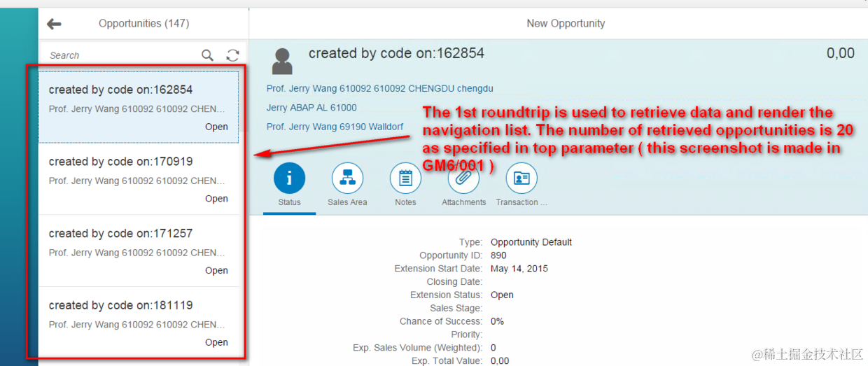
Task: Open link Prof. Jerry Wang 610092 CHENGDU
Action: 379,89
